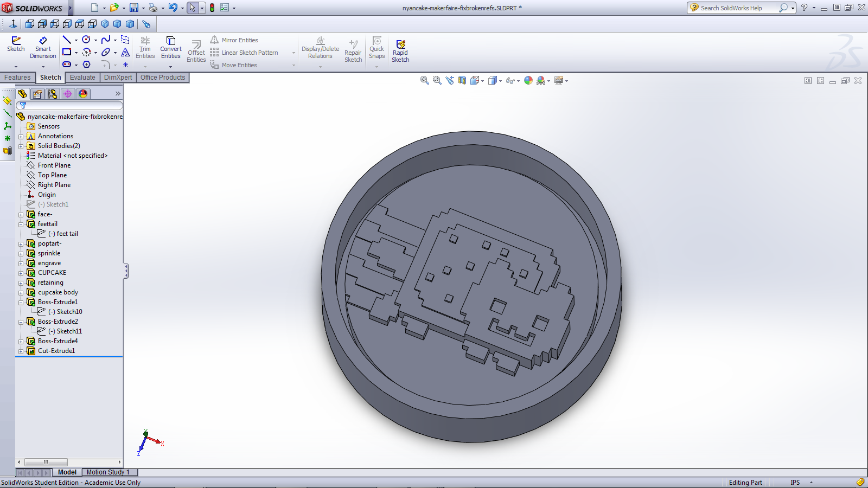Viewport: 868px width, 488px height.
Task: Select the Ellipse sketch tool
Action: (106, 52)
